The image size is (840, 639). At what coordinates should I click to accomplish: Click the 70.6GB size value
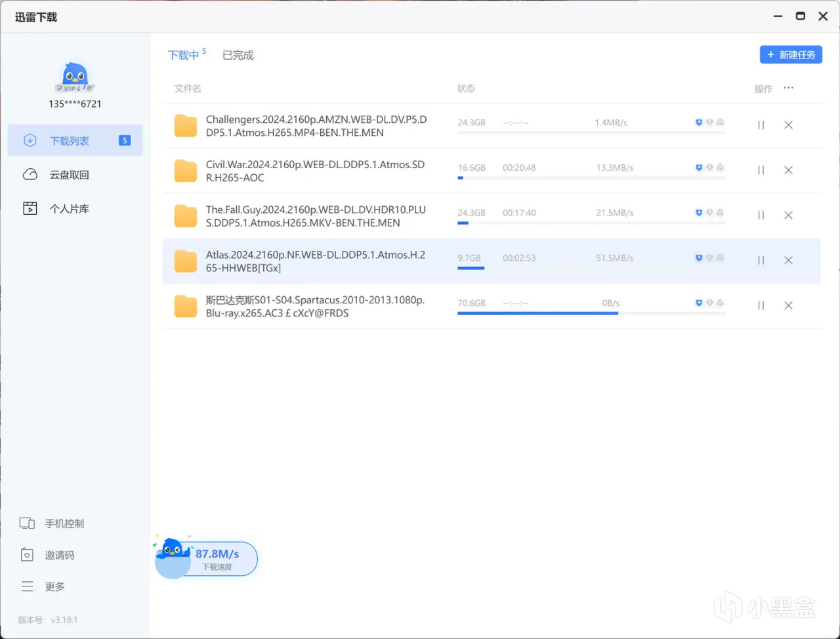[471, 303]
